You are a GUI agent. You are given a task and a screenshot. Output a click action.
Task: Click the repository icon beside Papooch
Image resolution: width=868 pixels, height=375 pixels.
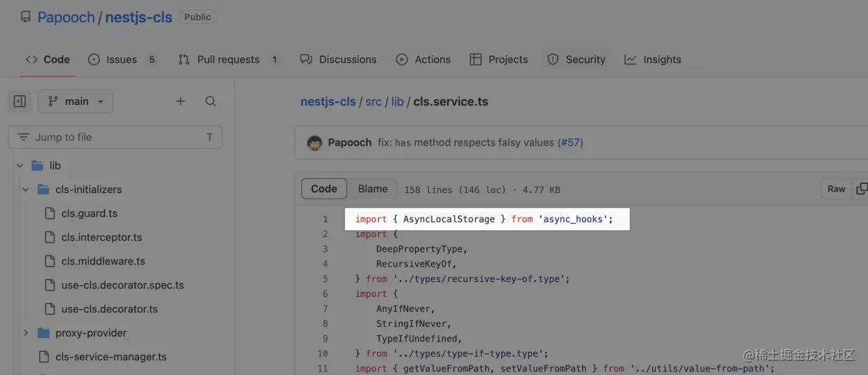pyautogui.click(x=25, y=17)
